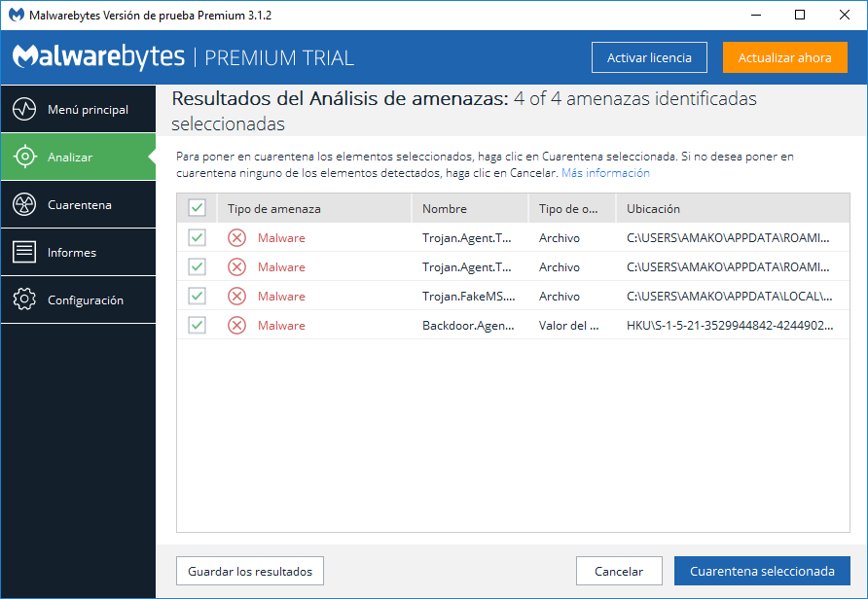Sort by Tipo de amenaza column header
868x599 pixels.
[x=273, y=208]
